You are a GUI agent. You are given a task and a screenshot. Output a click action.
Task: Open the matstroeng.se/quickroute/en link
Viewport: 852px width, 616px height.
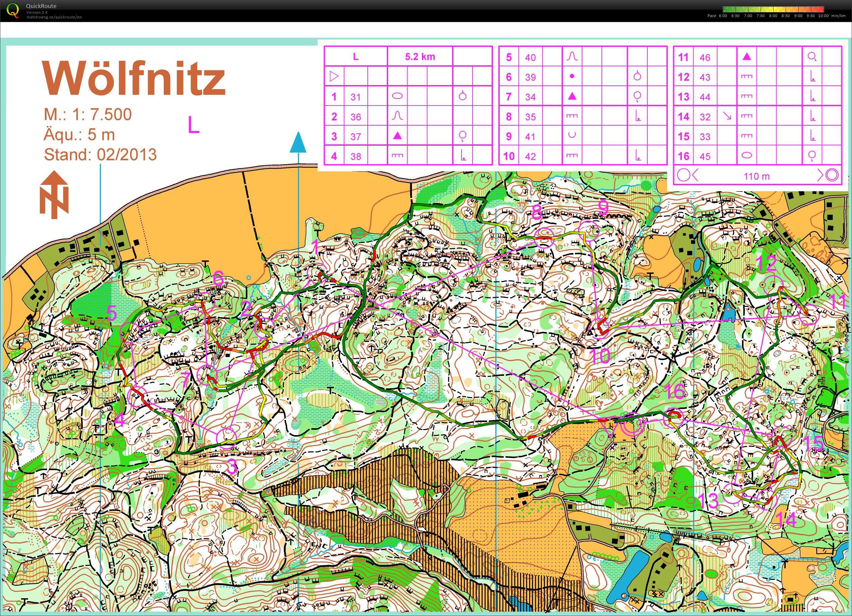(x=54, y=17)
